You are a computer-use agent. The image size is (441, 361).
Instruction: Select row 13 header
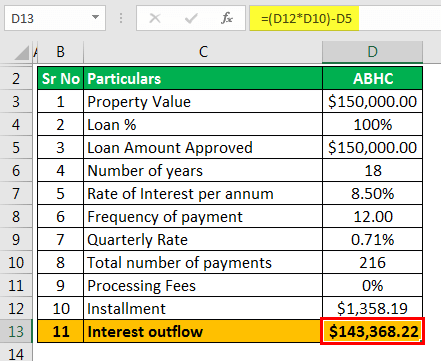tap(16, 331)
